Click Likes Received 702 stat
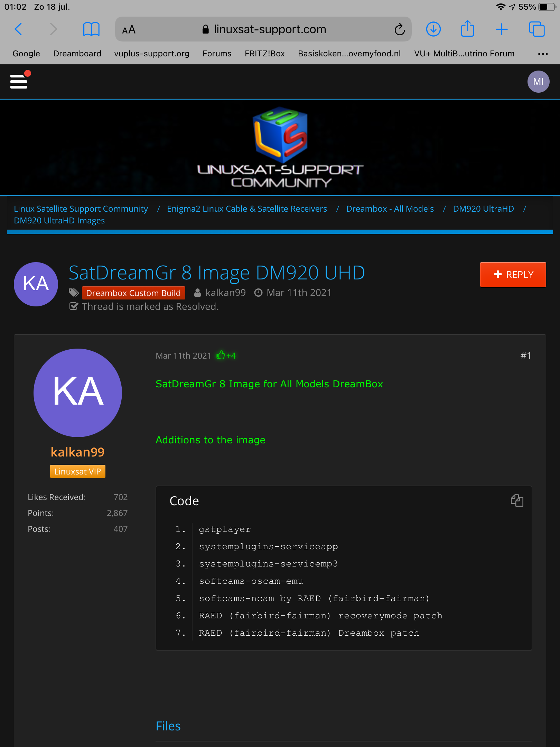The width and height of the screenshot is (560, 747). (77, 497)
